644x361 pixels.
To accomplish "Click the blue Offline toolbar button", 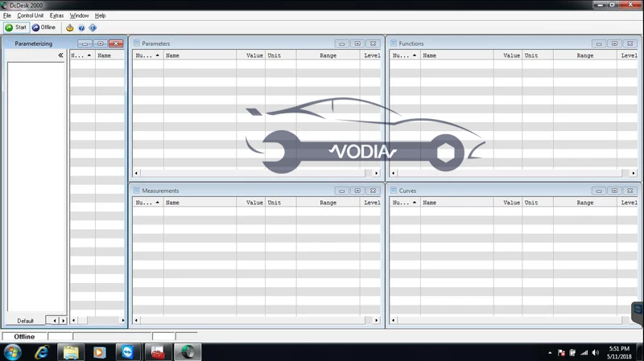I will [x=43, y=27].
